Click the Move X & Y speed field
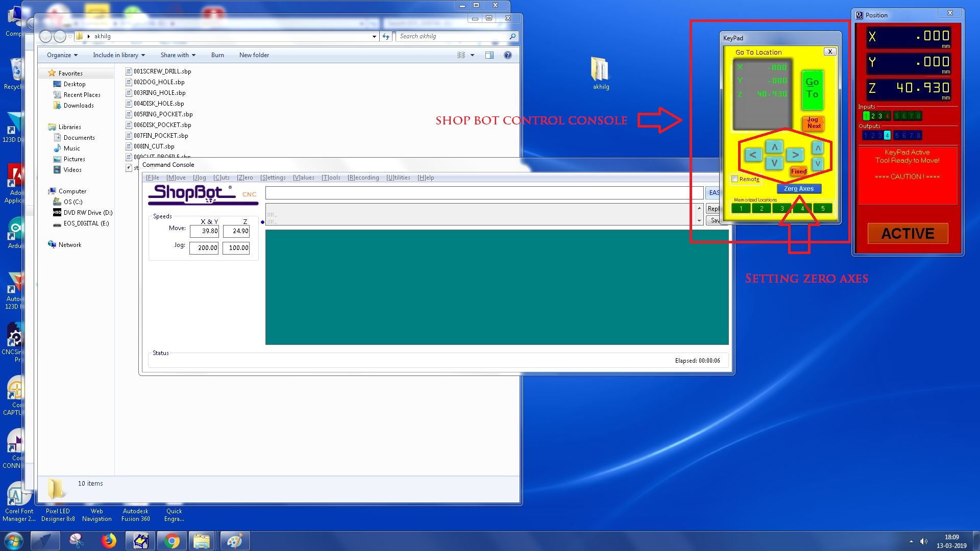This screenshot has height=551, width=980. [204, 231]
